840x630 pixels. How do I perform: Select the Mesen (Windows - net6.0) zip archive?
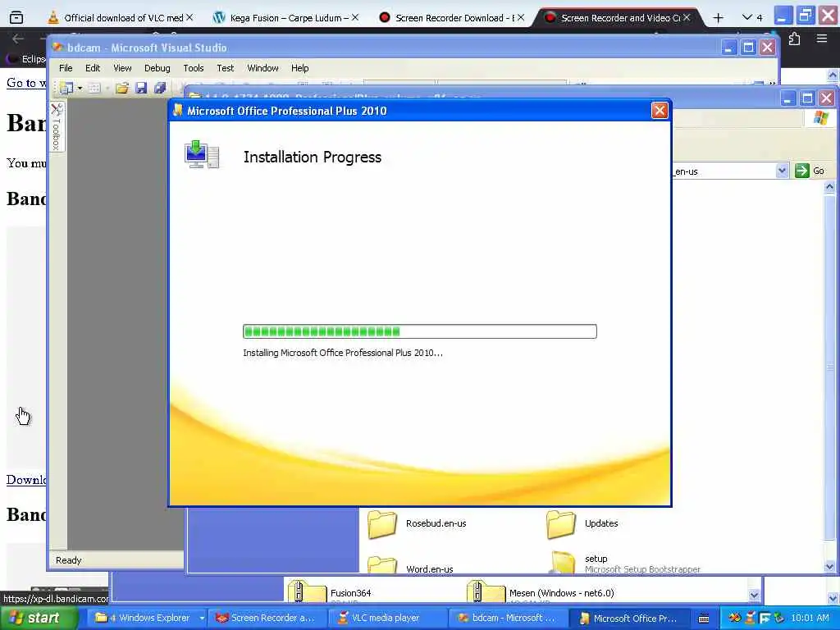(541, 592)
